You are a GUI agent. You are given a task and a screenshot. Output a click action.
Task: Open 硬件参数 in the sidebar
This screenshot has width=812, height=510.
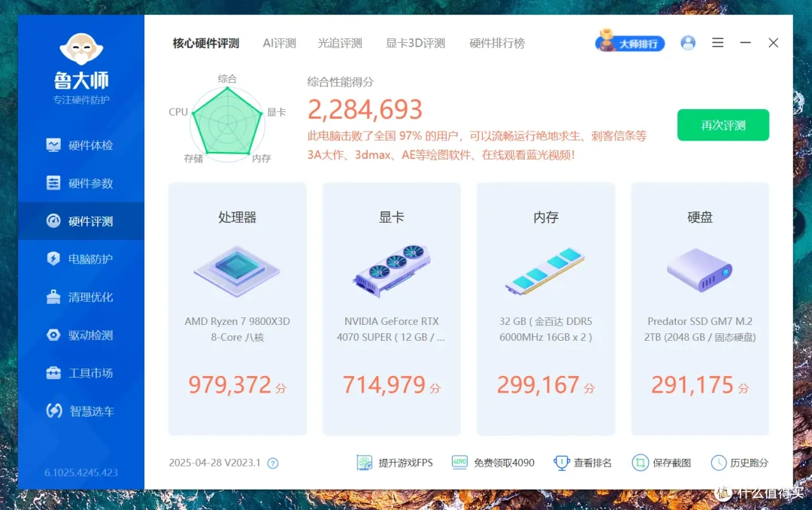point(80,183)
